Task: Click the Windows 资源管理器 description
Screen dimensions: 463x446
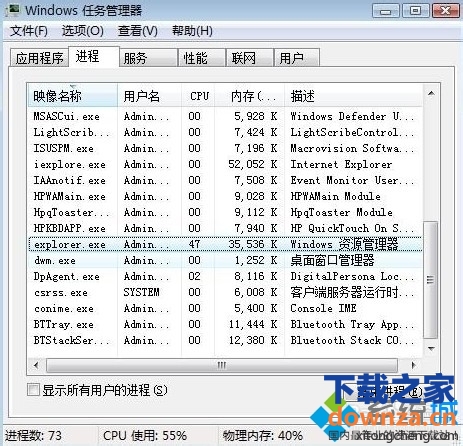Action: tap(344, 244)
